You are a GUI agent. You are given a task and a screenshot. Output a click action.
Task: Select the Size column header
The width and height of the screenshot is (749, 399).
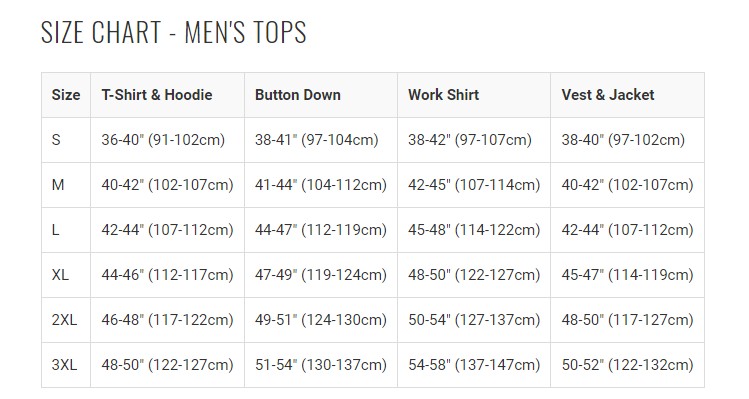coord(66,95)
